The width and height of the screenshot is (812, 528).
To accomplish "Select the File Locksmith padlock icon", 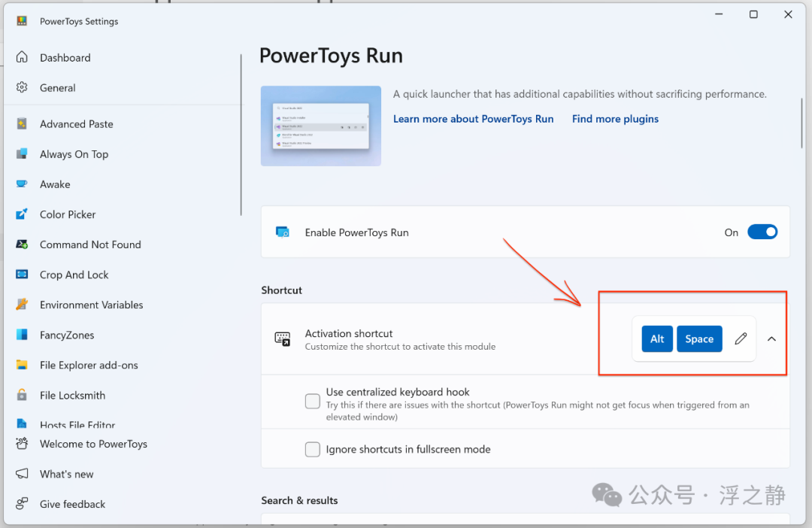I will [x=22, y=394].
